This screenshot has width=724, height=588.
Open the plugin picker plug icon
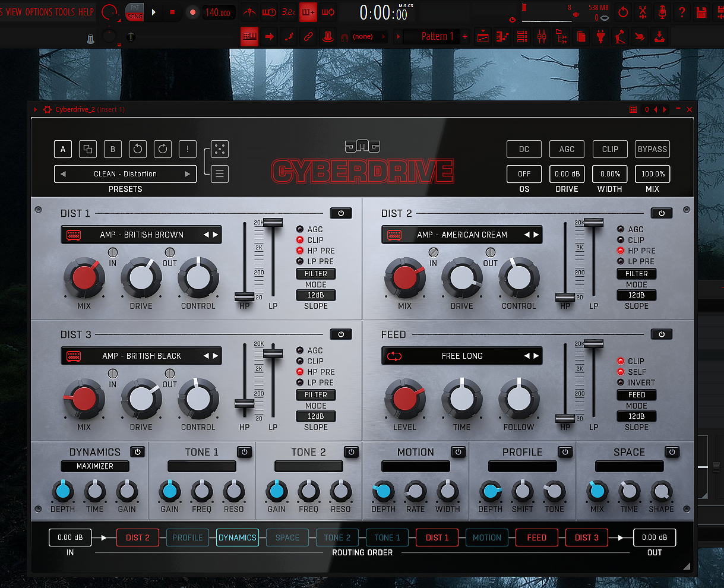[600, 37]
